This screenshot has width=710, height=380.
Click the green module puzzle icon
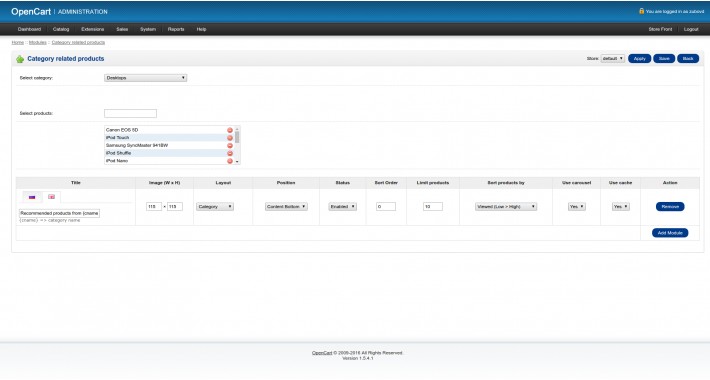[x=20, y=59]
